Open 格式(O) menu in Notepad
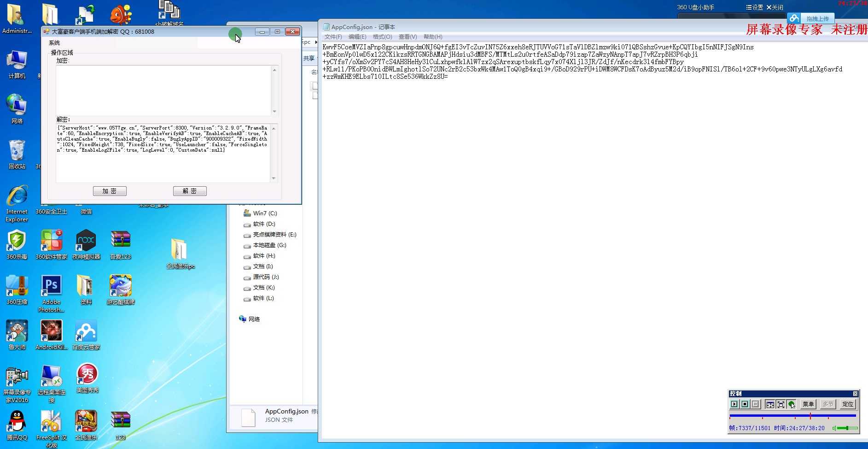Image resolution: width=868 pixels, height=449 pixels. pyautogui.click(x=382, y=37)
